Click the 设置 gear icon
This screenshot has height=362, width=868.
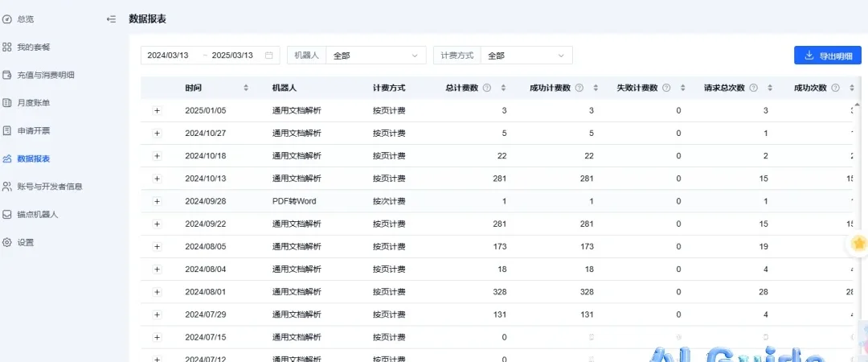tap(6, 242)
